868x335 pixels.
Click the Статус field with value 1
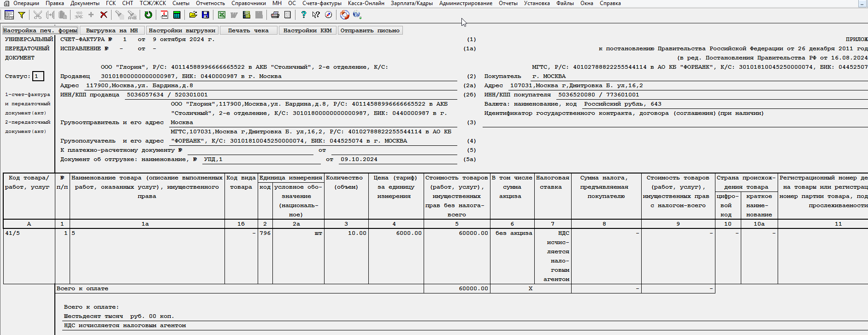[x=38, y=76]
